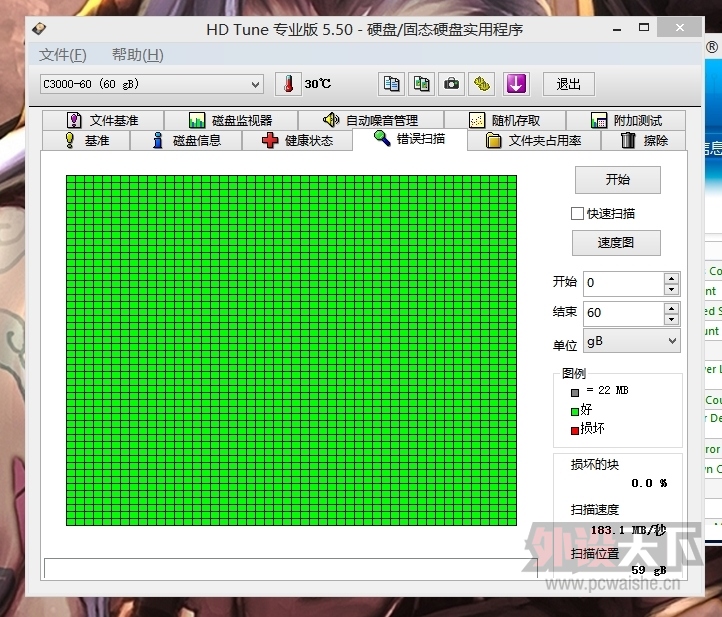Click the temperature thermometer icon

click(x=288, y=84)
